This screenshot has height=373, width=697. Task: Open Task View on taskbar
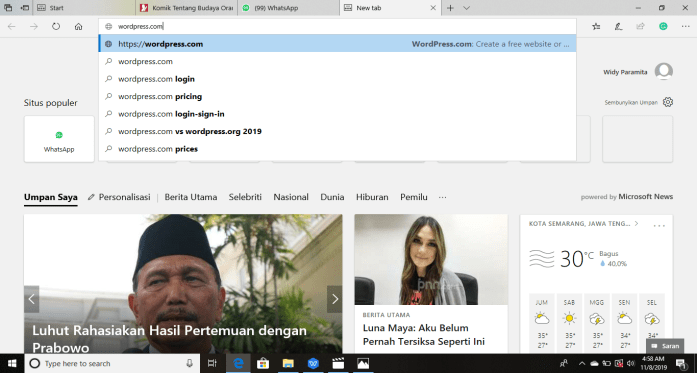tap(212, 364)
